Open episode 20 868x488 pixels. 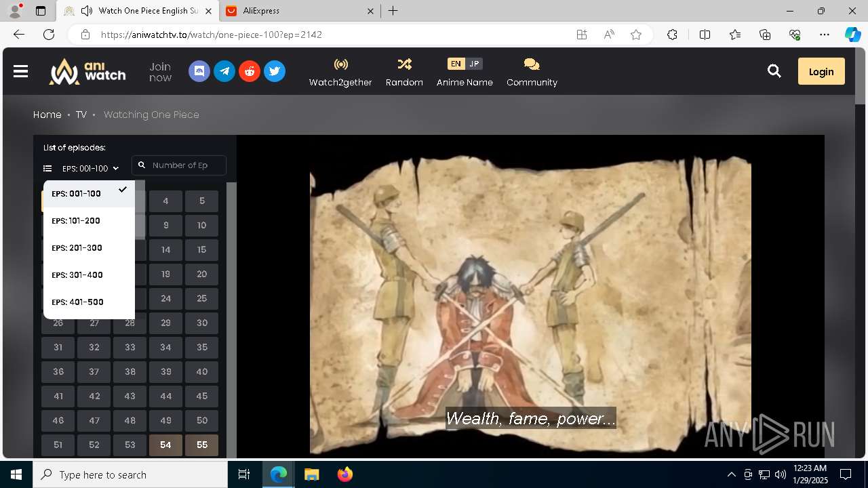pos(202,274)
